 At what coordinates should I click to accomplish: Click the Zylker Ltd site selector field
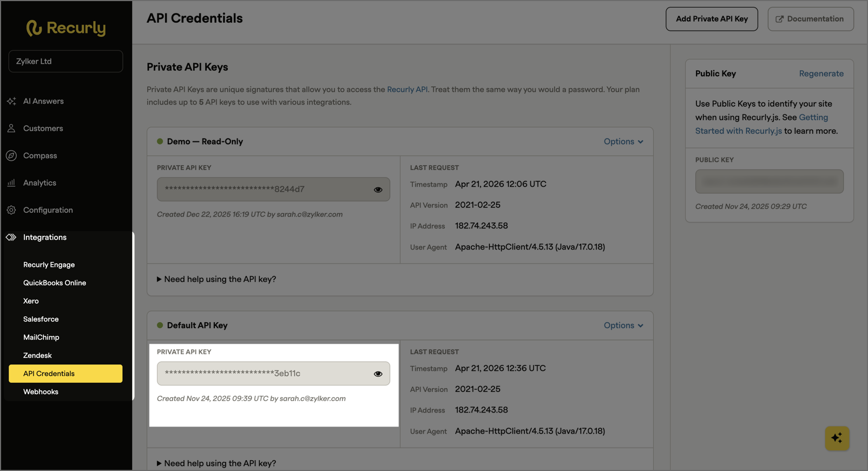click(65, 61)
